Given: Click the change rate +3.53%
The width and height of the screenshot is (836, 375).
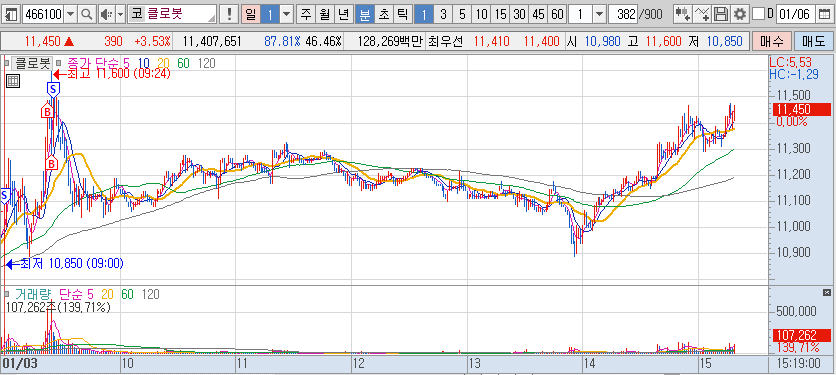Looking at the screenshot, I should click(x=152, y=41).
